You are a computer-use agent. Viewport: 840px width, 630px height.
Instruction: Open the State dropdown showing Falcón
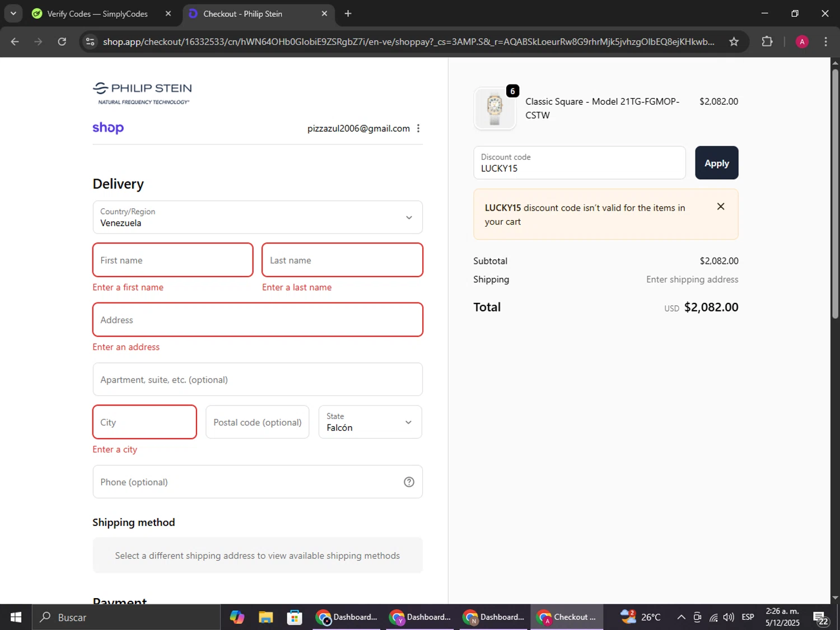(370, 422)
